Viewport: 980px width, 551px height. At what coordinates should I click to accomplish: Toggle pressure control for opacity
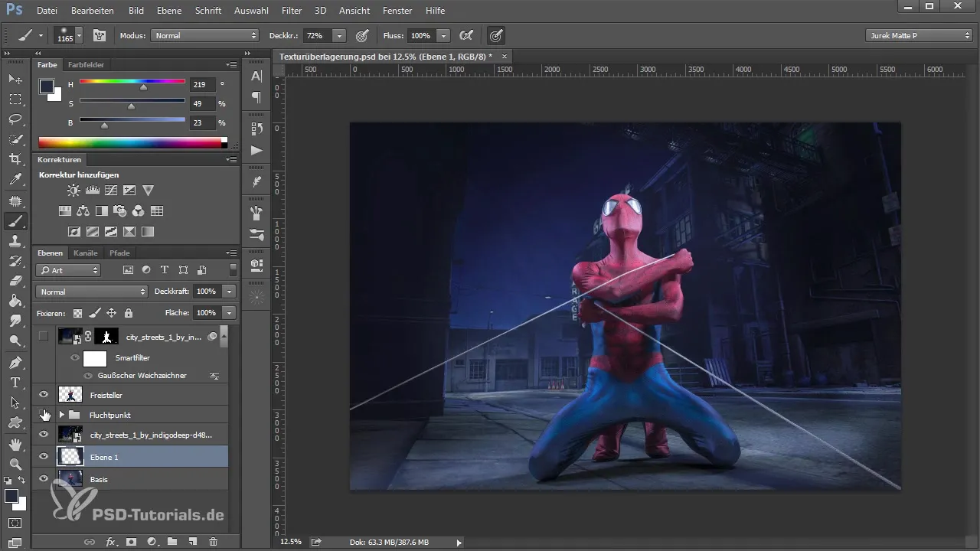click(x=362, y=35)
